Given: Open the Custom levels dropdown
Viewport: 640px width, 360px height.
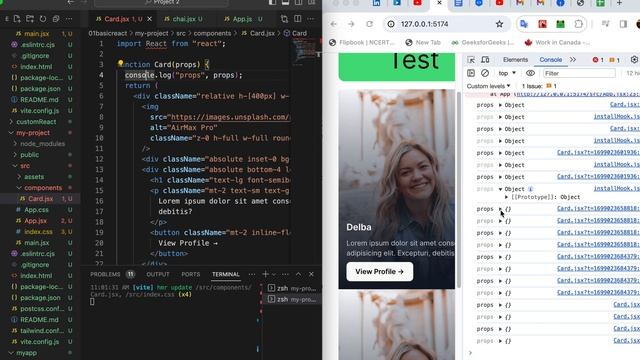Looking at the screenshot, I should coord(489,86).
